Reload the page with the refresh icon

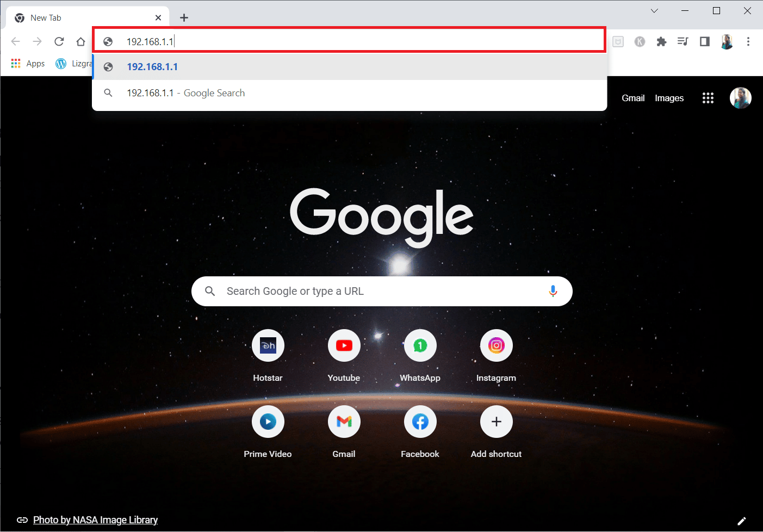point(59,41)
